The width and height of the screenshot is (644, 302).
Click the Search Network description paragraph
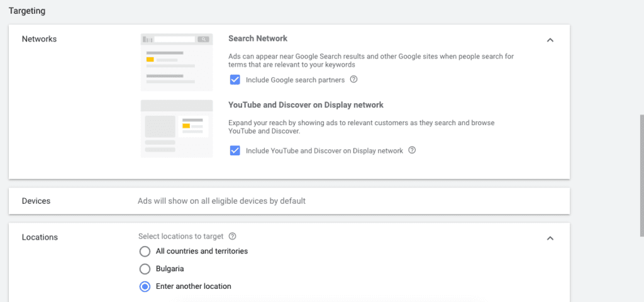point(371,60)
